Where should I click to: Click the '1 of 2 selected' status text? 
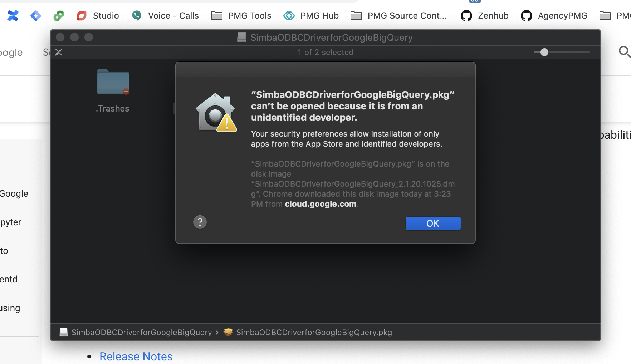[x=326, y=52]
